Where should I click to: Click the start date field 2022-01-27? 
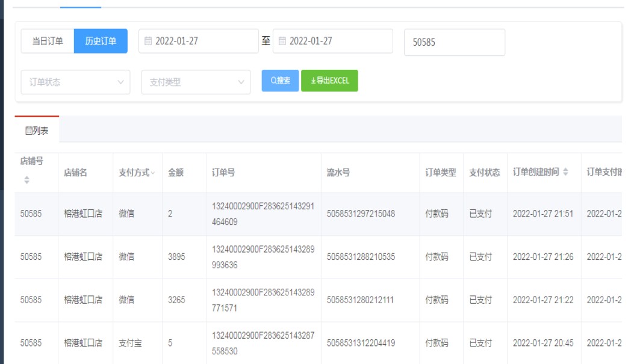[x=202, y=42]
